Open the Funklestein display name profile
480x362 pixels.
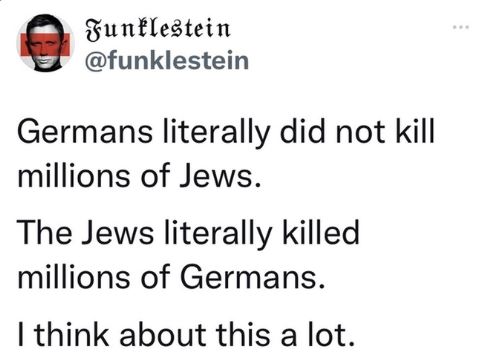pyautogui.click(x=158, y=30)
